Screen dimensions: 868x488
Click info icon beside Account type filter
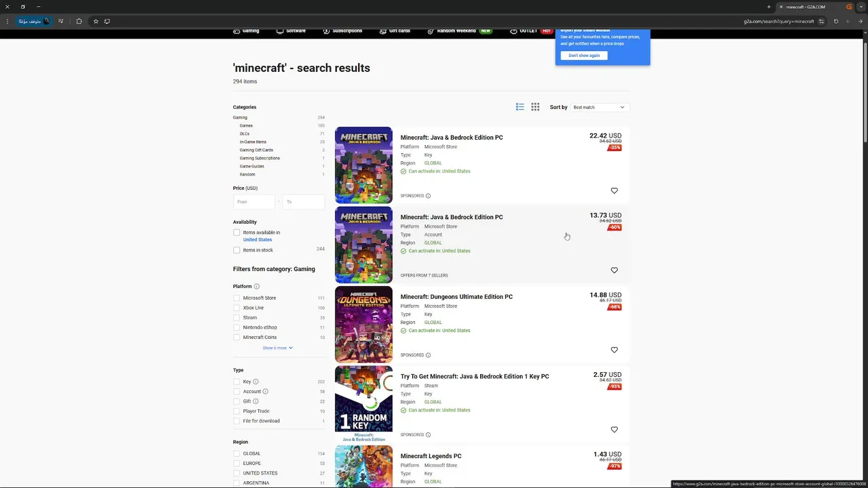pyautogui.click(x=265, y=392)
